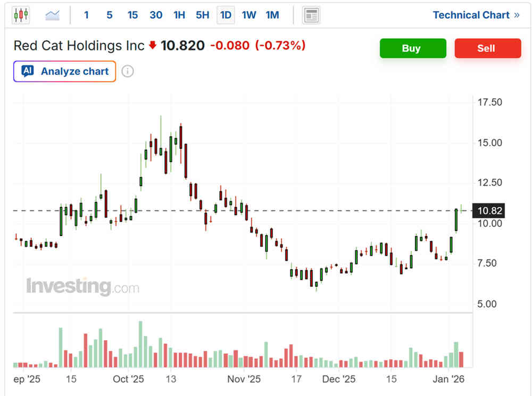Open the news layout icon in toolbar
This screenshot has width=532, height=396.
pos(311,15)
